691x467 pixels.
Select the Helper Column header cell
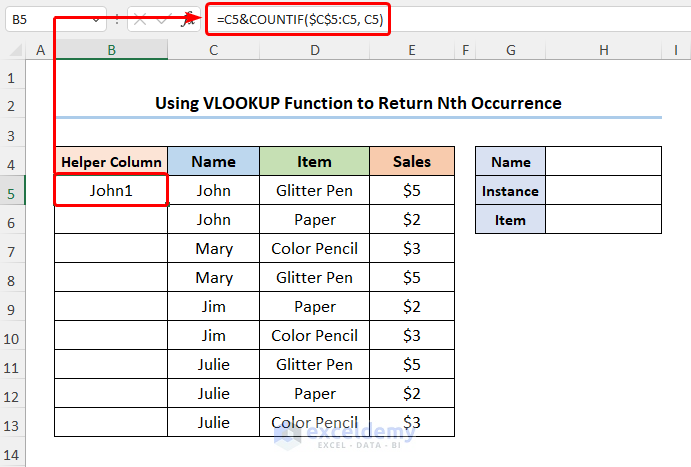[111, 162]
